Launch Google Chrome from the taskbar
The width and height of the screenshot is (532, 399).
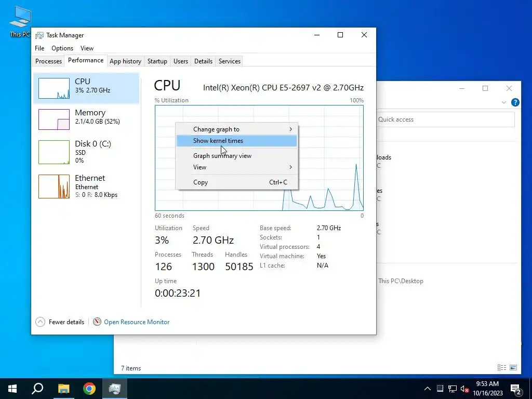(x=89, y=389)
